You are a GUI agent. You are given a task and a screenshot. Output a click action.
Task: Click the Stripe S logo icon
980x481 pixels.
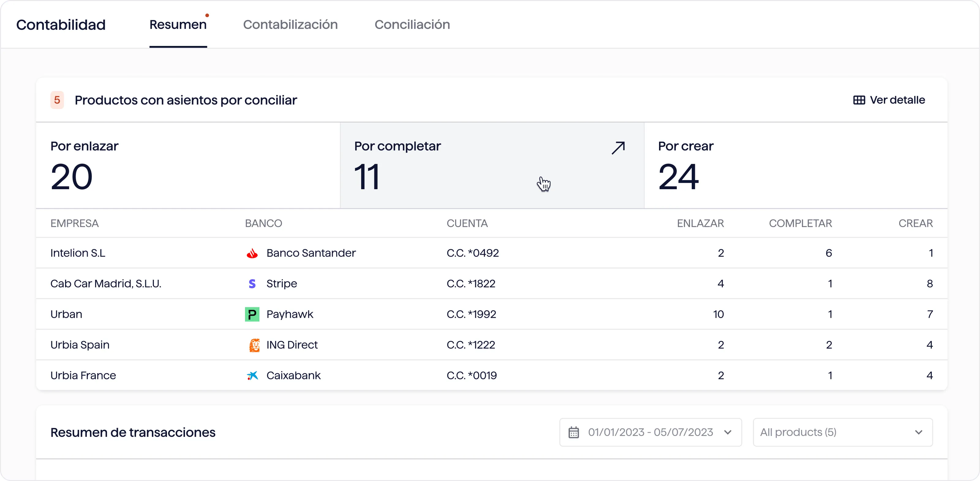tap(252, 284)
